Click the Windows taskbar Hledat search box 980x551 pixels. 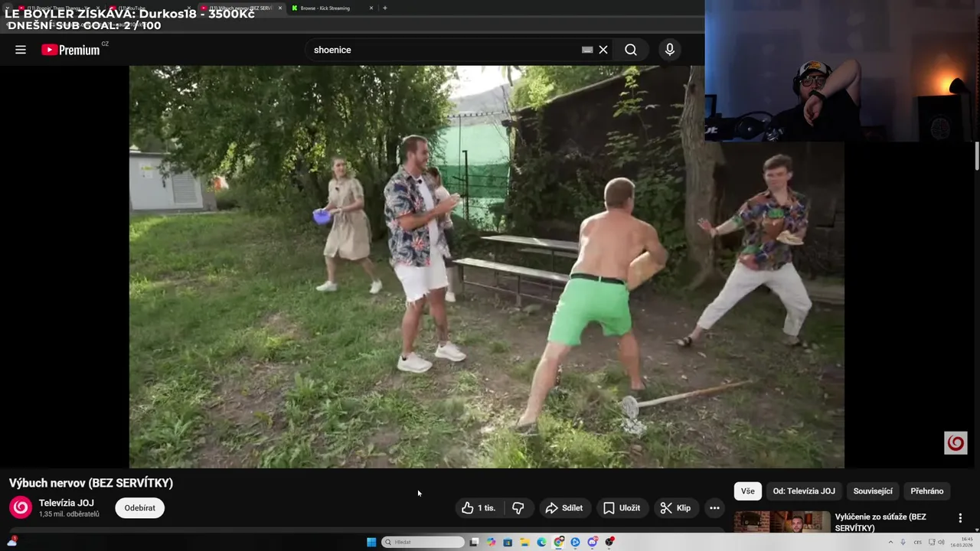tap(423, 542)
